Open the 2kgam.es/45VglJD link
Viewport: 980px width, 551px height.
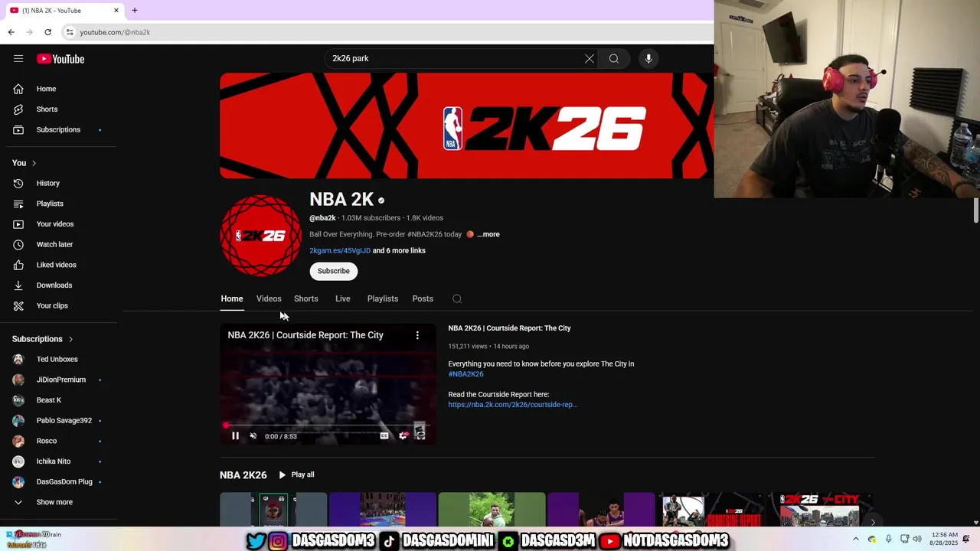[x=340, y=251]
